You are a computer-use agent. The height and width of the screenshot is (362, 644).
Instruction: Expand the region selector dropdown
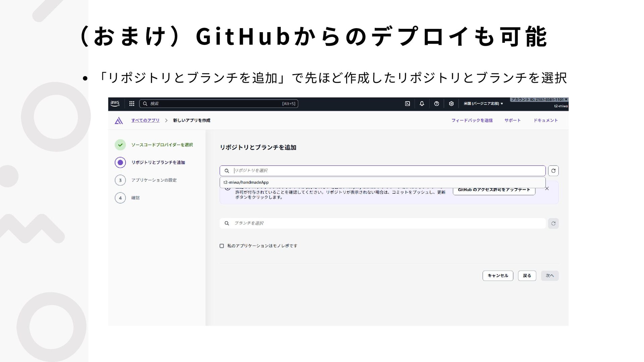coord(483,104)
